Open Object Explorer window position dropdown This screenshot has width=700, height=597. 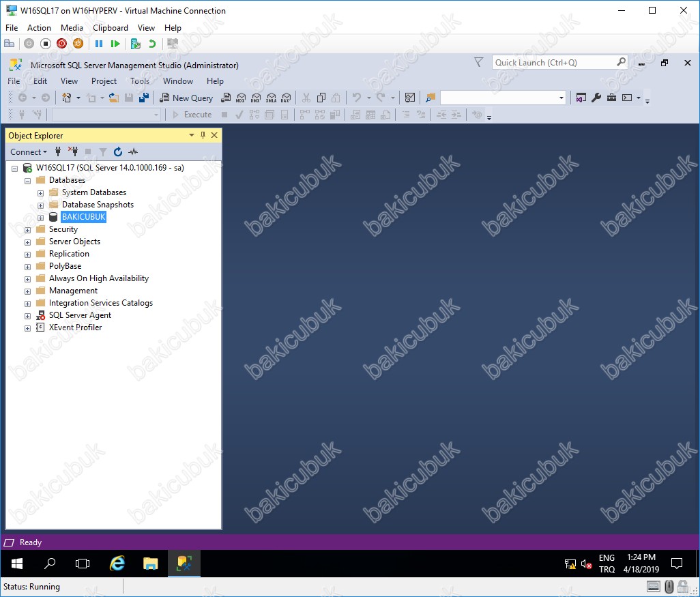192,135
